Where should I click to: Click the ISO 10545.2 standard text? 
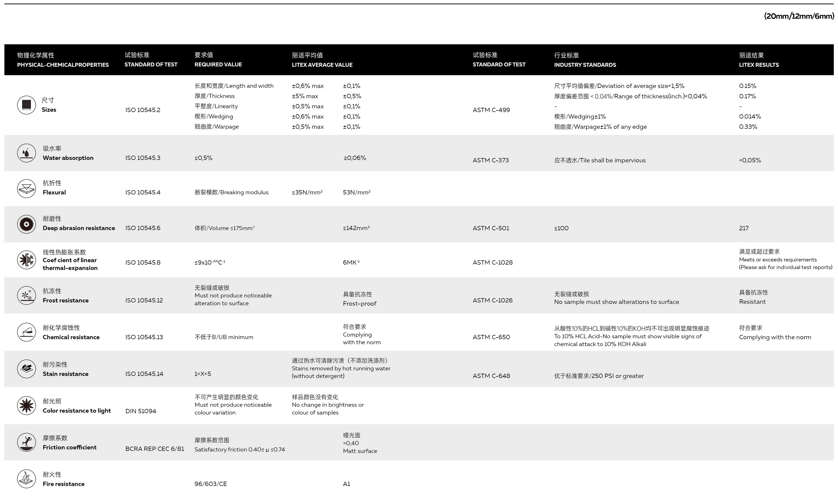click(142, 110)
